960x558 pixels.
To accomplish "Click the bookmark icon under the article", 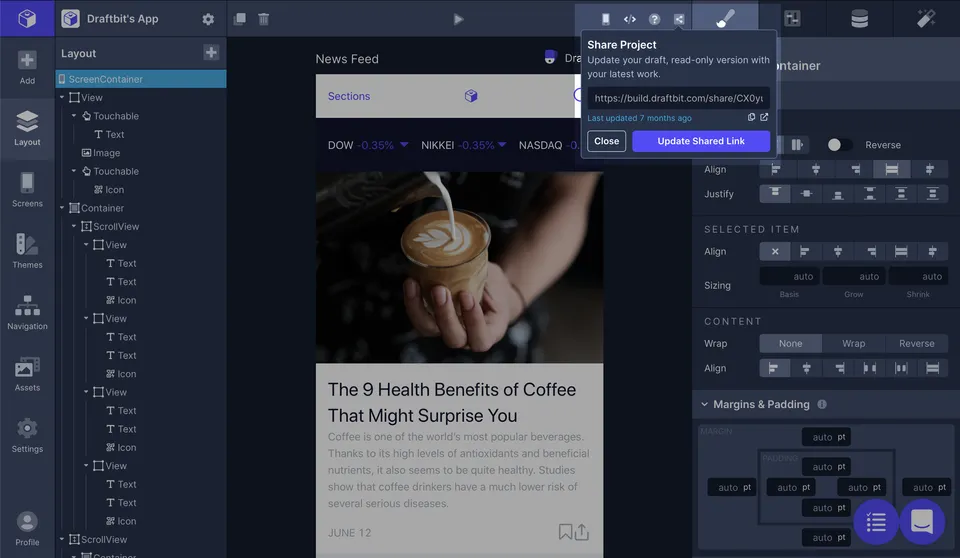I will pos(564,532).
